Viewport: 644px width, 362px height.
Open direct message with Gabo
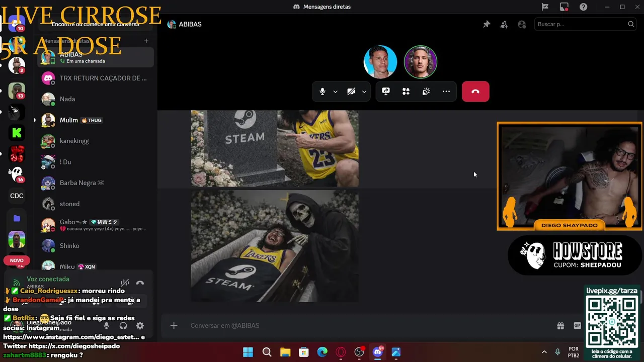(x=96, y=225)
